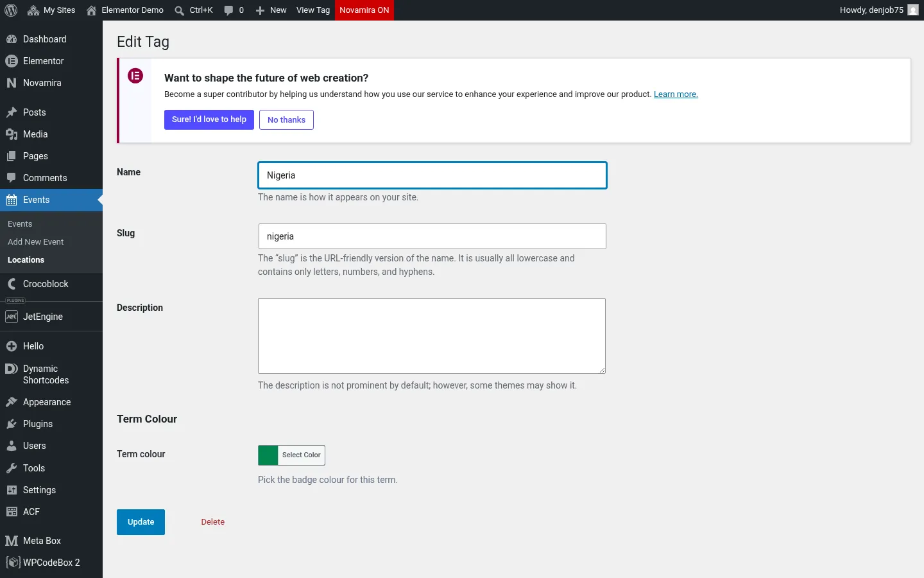Click the WordPress logo icon
Image resolution: width=924 pixels, height=578 pixels.
pyautogui.click(x=11, y=10)
